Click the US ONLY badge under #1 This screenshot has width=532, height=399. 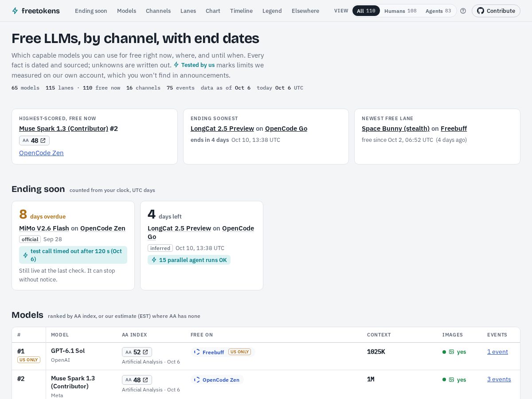click(29, 360)
